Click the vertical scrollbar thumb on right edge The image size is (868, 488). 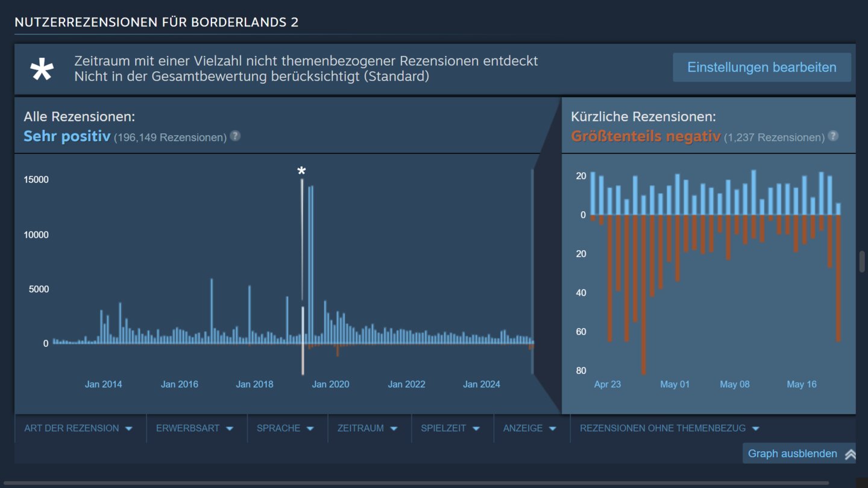[862, 261]
